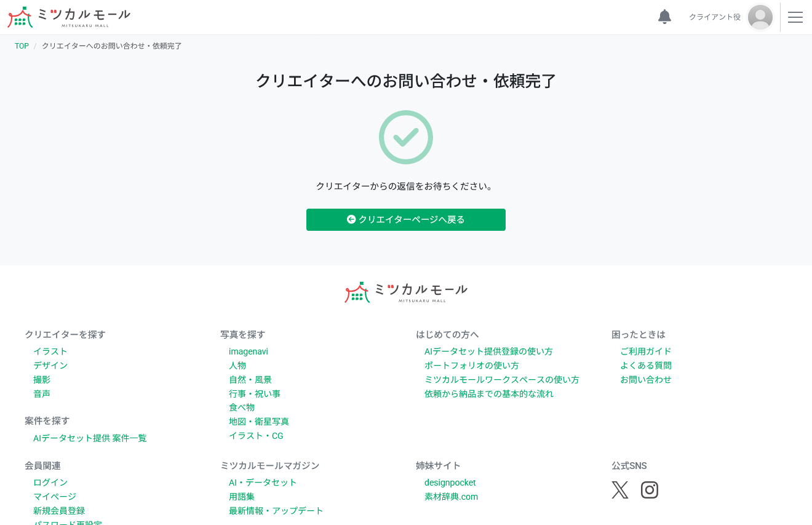The width and height of the screenshot is (812, 525).
Task: Open the notification bell in the header
Action: pyautogui.click(x=664, y=17)
